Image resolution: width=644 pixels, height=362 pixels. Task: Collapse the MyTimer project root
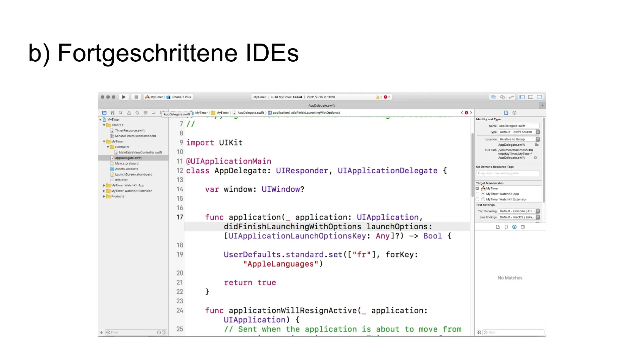pyautogui.click(x=100, y=120)
